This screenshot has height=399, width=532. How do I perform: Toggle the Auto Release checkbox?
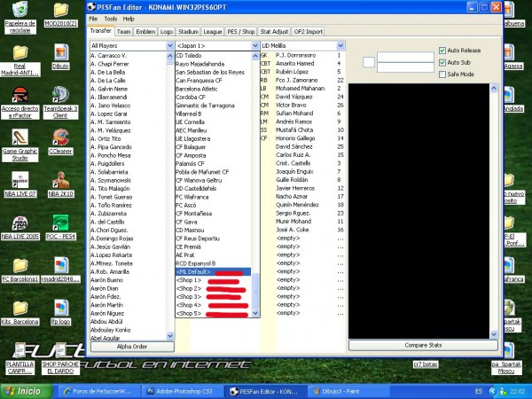point(442,51)
